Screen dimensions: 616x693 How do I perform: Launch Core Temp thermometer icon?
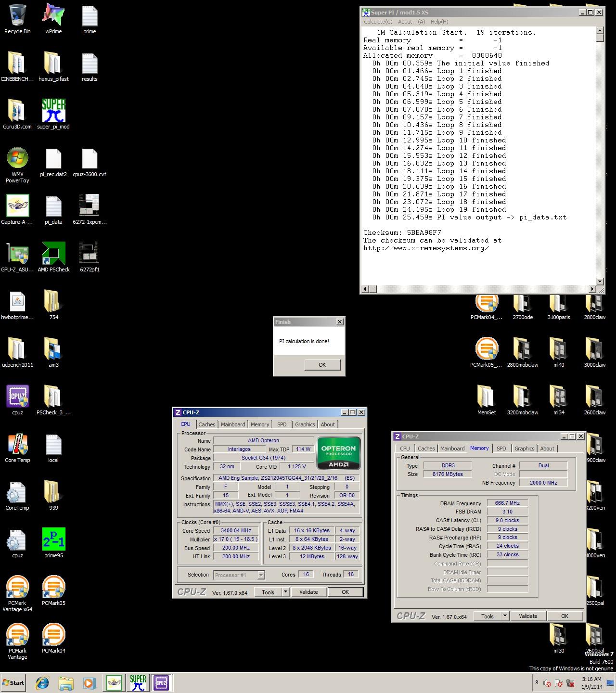click(x=17, y=448)
